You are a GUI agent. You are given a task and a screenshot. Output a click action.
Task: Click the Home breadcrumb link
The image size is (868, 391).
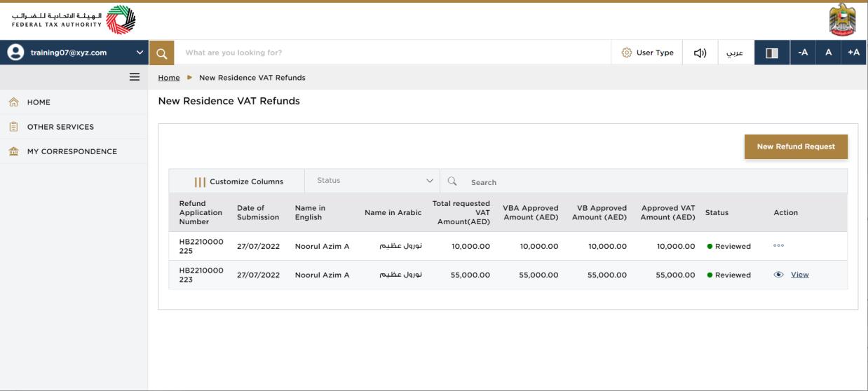(x=169, y=78)
